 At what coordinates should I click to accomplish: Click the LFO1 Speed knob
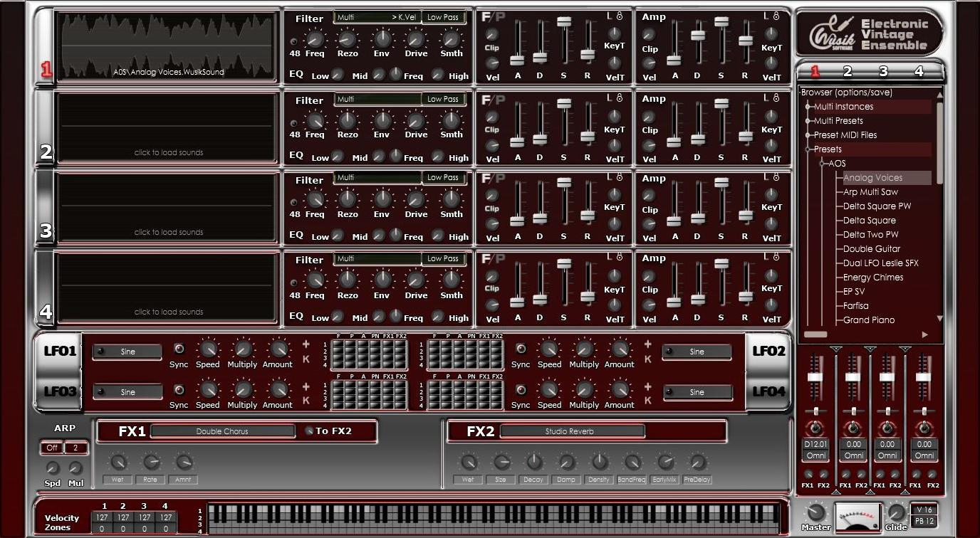pyautogui.click(x=208, y=349)
